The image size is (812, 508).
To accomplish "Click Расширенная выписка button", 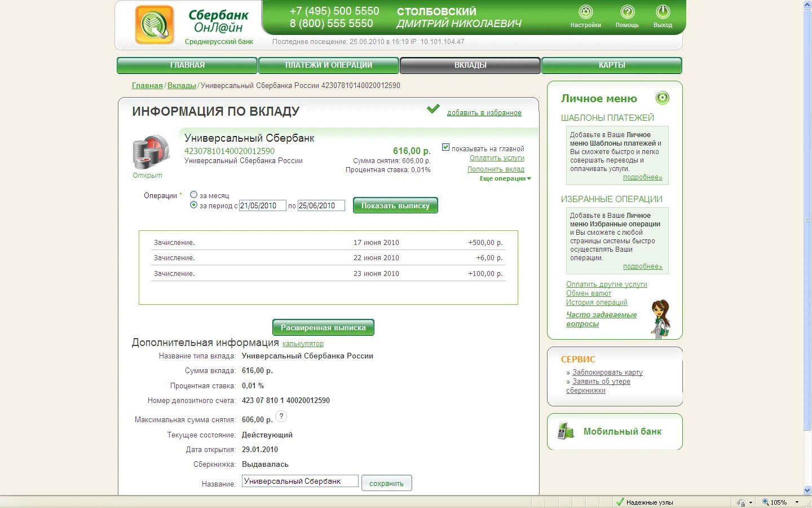I will [x=323, y=327].
